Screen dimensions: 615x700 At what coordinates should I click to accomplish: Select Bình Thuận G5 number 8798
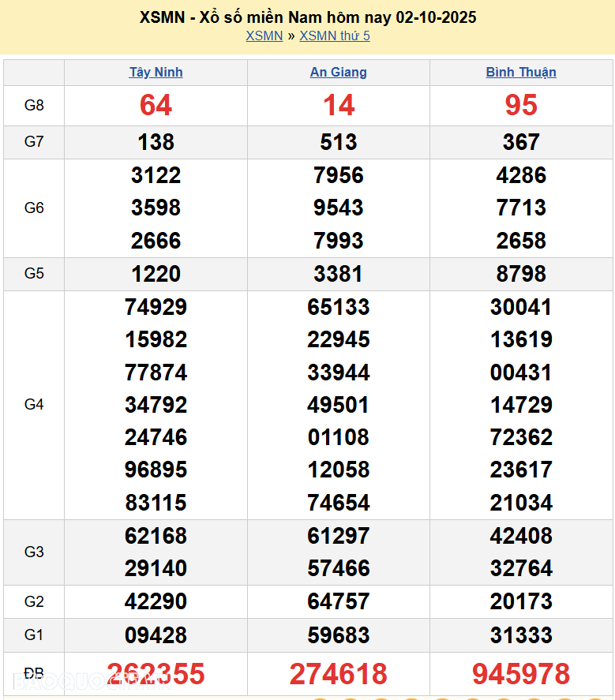click(521, 274)
